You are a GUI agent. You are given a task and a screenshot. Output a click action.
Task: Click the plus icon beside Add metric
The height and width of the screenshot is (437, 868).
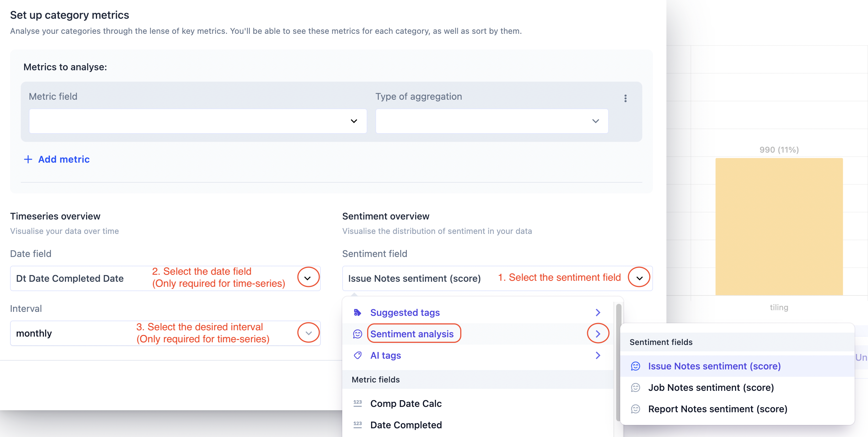pyautogui.click(x=28, y=159)
